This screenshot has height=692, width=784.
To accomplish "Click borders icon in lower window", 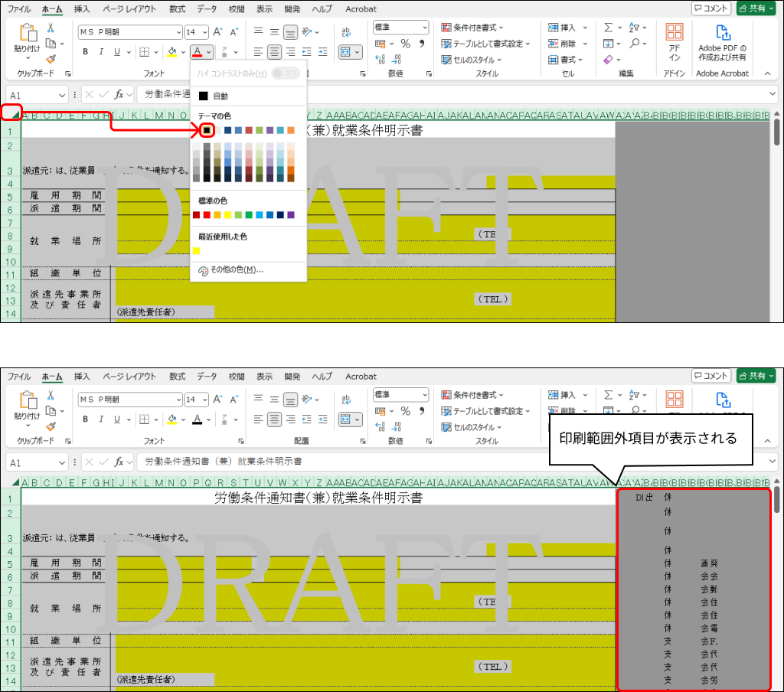I will click(x=145, y=419).
